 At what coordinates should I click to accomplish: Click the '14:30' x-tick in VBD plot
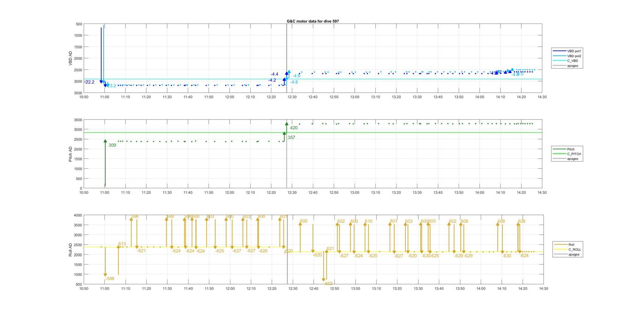542,97
